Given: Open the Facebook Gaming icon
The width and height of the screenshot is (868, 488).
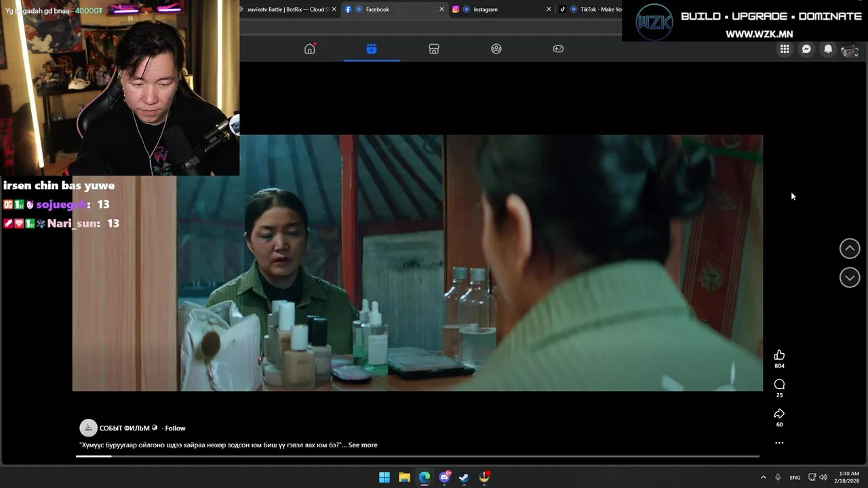Looking at the screenshot, I should (558, 49).
